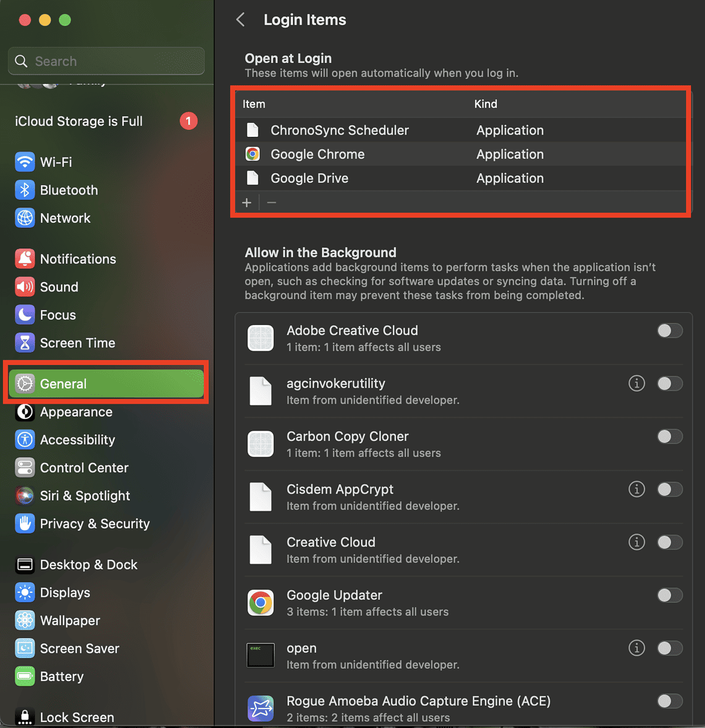Remove selected login item with the minus button
Viewport: 705px width, 728px height.
271,202
